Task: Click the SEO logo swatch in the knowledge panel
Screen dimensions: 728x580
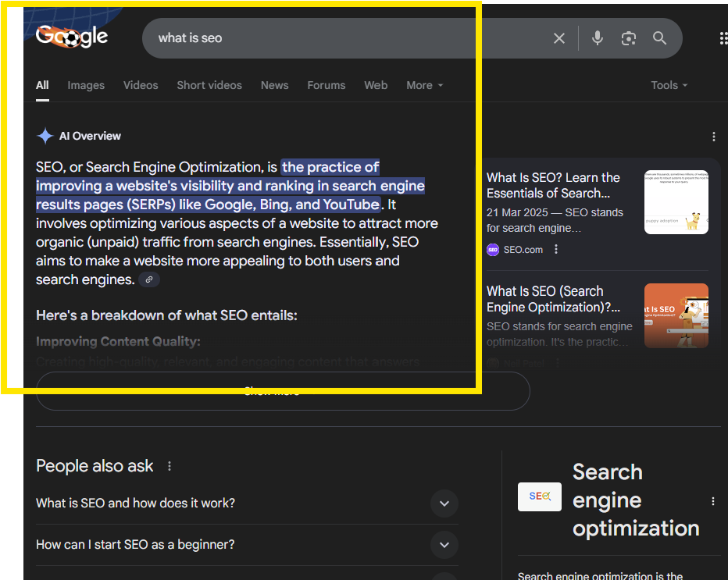Action: pos(539,496)
